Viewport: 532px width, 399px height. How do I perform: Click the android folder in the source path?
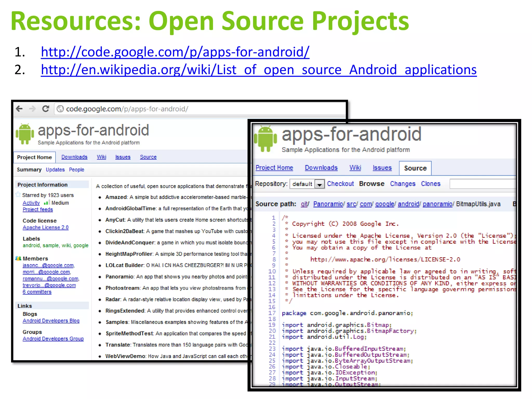click(408, 204)
